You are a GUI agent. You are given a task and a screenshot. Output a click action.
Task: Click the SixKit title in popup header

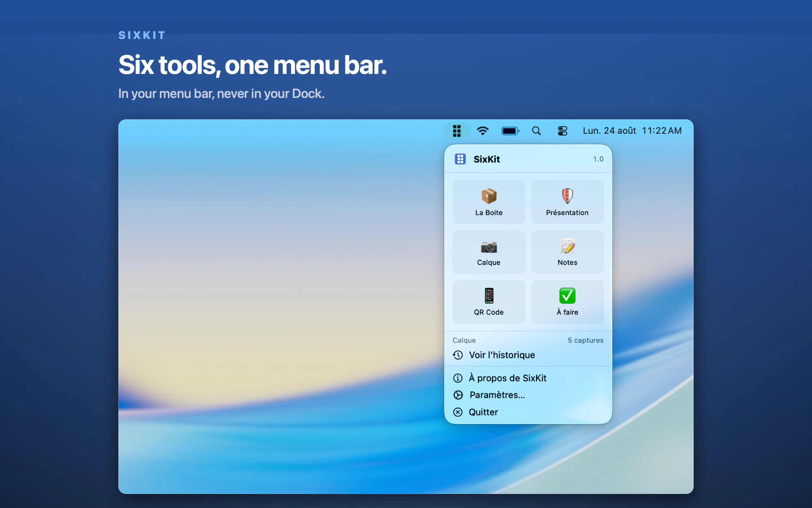click(x=487, y=159)
